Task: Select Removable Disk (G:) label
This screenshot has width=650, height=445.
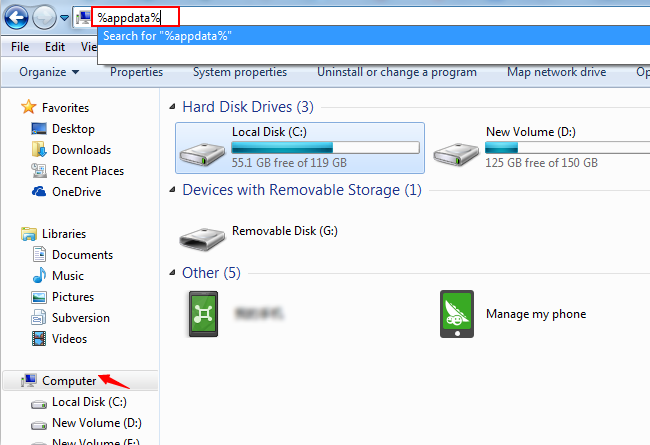Action: pyautogui.click(x=285, y=231)
